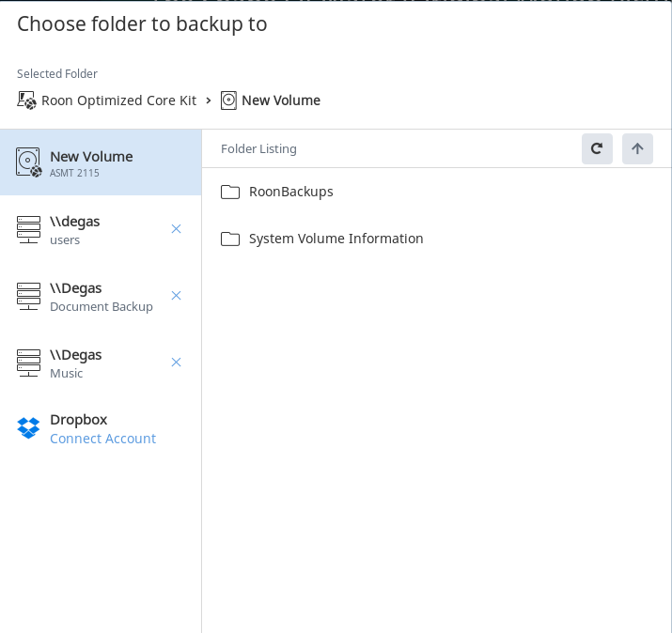Remove the \\Degas Music share
This screenshot has width=672, height=633.
[x=176, y=363]
